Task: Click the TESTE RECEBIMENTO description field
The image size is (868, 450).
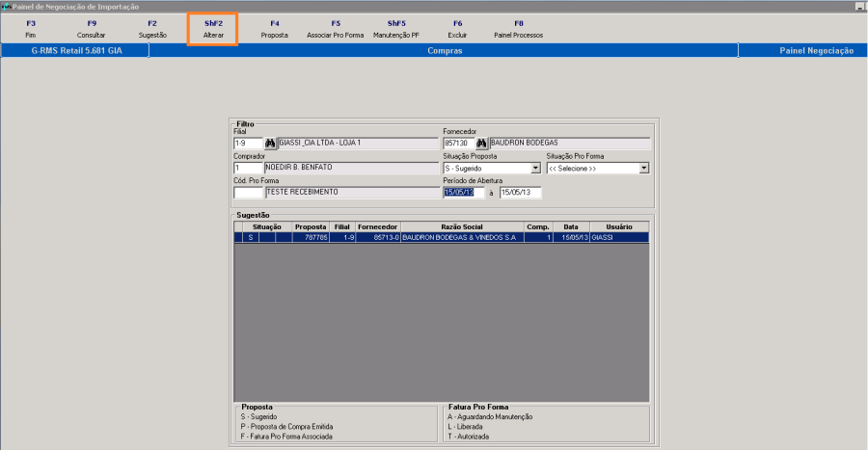Action: click(353, 193)
